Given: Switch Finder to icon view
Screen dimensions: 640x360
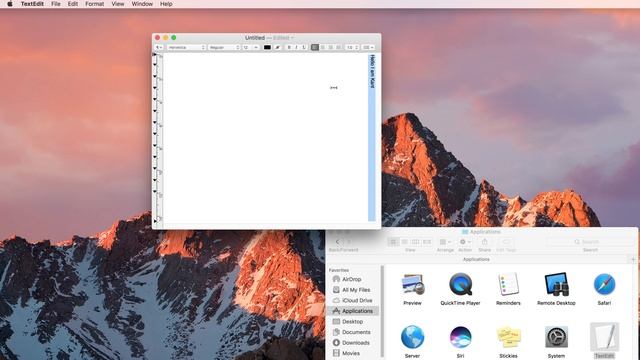Looking at the screenshot, I should pos(393,242).
